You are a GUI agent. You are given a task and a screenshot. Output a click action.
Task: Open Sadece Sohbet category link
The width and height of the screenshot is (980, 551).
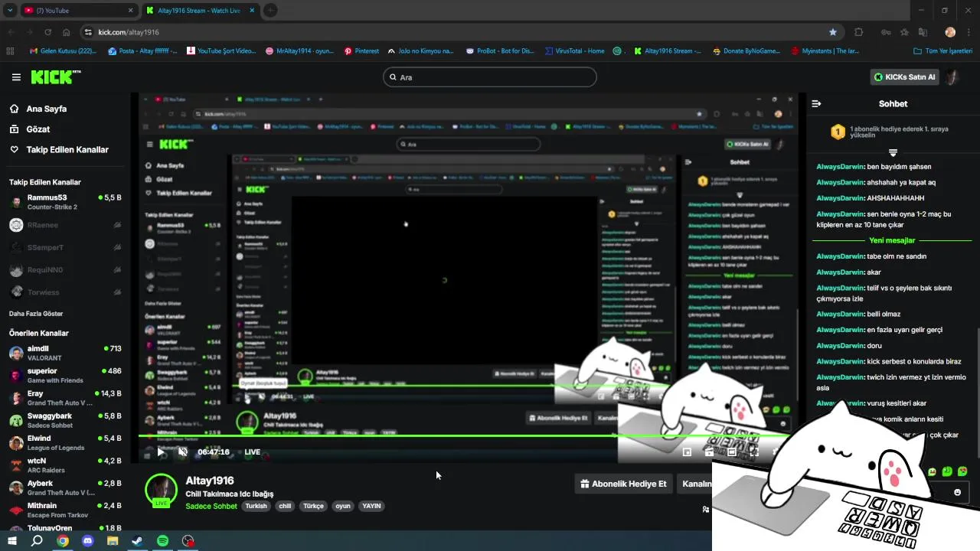tap(211, 506)
